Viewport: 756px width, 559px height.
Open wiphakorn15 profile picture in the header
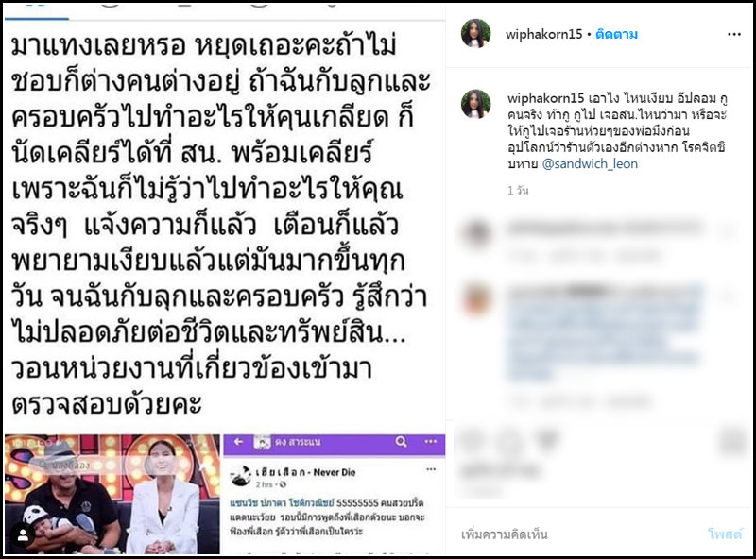(476, 34)
